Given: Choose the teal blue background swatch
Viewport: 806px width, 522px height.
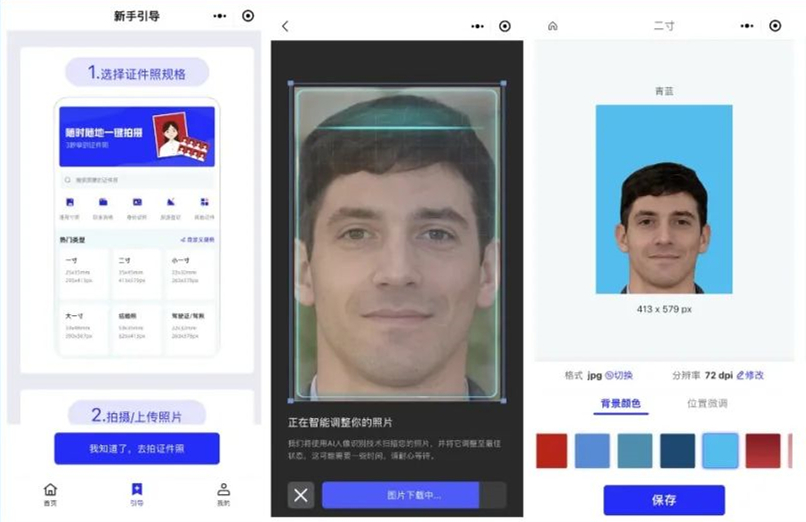Looking at the screenshot, I should (x=635, y=451).
